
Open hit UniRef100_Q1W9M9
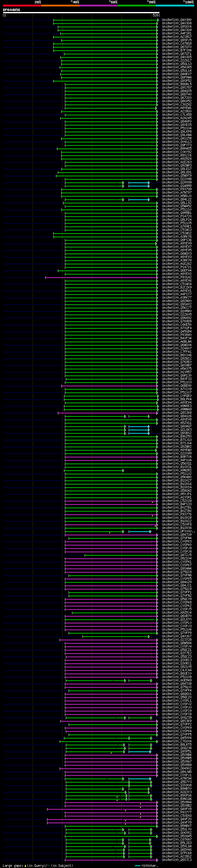[177, 186]
